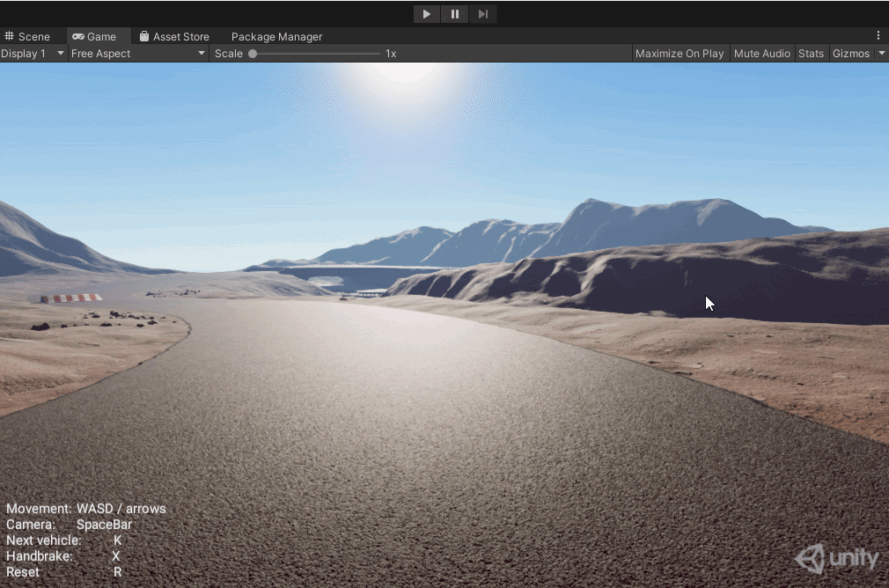Switch to the Package Manager tab
889x588 pixels.
276,37
